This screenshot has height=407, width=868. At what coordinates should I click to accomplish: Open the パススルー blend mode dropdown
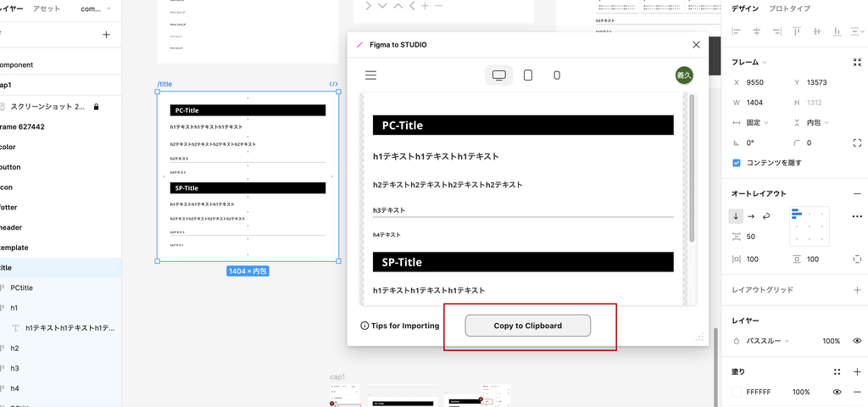pos(767,341)
